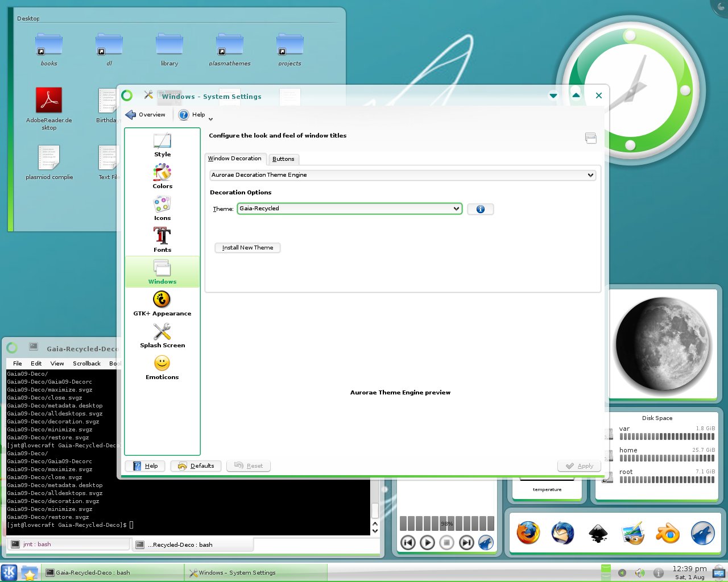Select the Icons settings module
Image resolution: width=728 pixels, height=582 pixels.
[x=162, y=209]
